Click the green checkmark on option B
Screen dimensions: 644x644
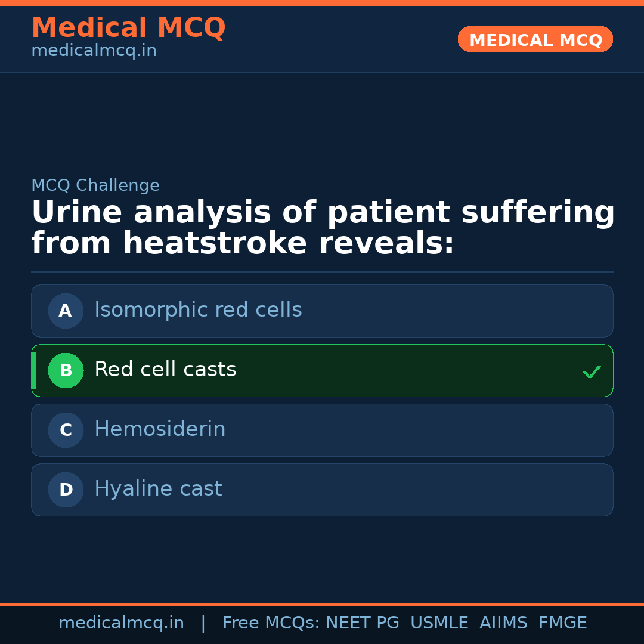592,372
